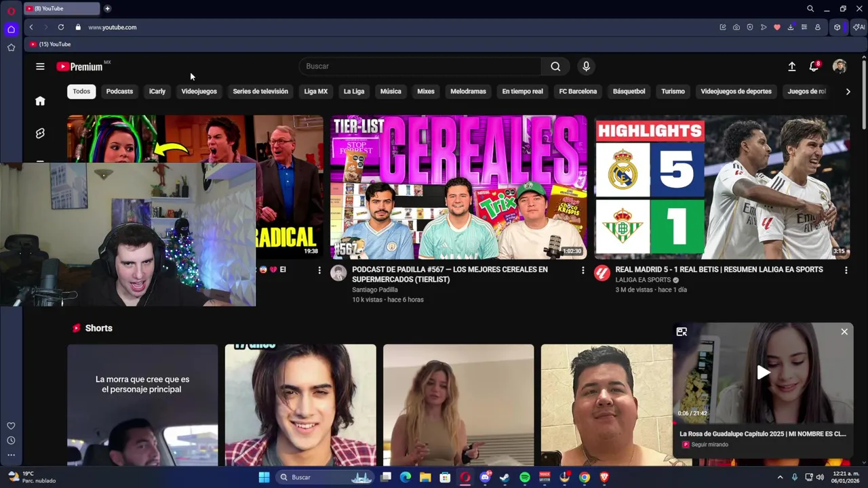Open options for cereales podcast video
Screen dimensions: 868x488
pos(583,270)
